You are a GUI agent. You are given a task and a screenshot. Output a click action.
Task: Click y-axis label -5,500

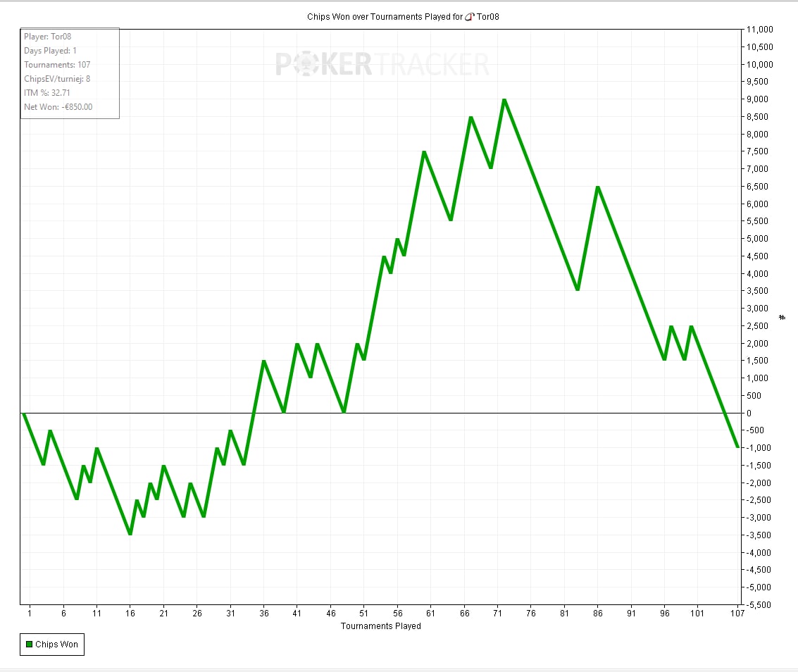click(x=759, y=605)
